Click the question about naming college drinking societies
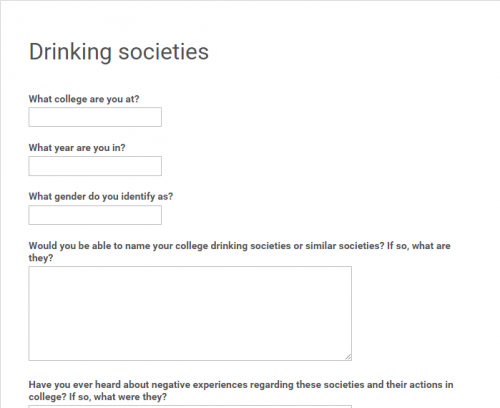This screenshot has height=408, width=500. [239, 252]
